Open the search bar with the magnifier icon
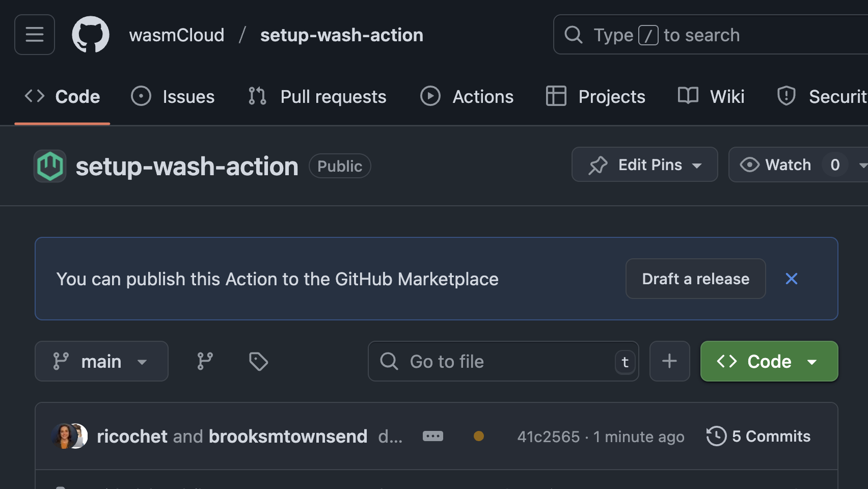868x489 pixels. (x=573, y=35)
